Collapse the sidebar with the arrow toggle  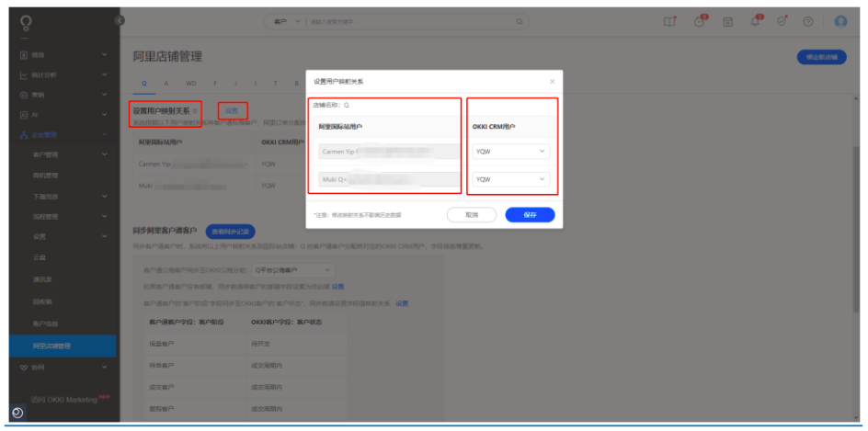[120, 20]
